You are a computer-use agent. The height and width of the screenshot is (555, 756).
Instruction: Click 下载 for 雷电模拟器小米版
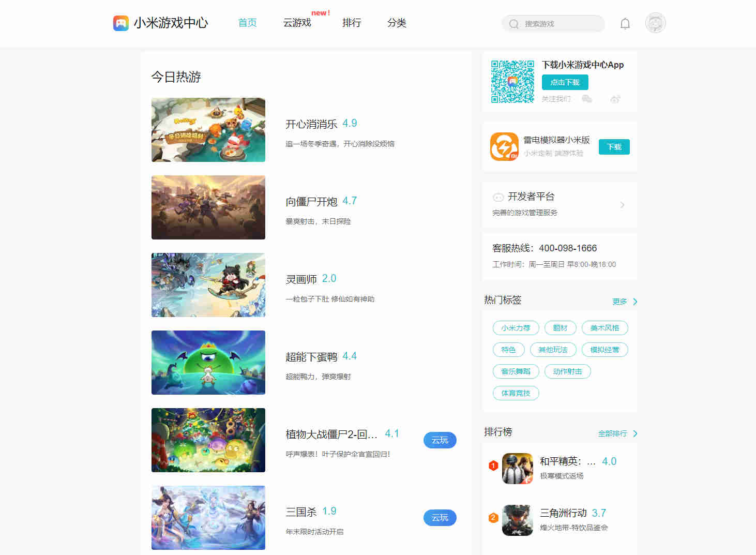(614, 146)
